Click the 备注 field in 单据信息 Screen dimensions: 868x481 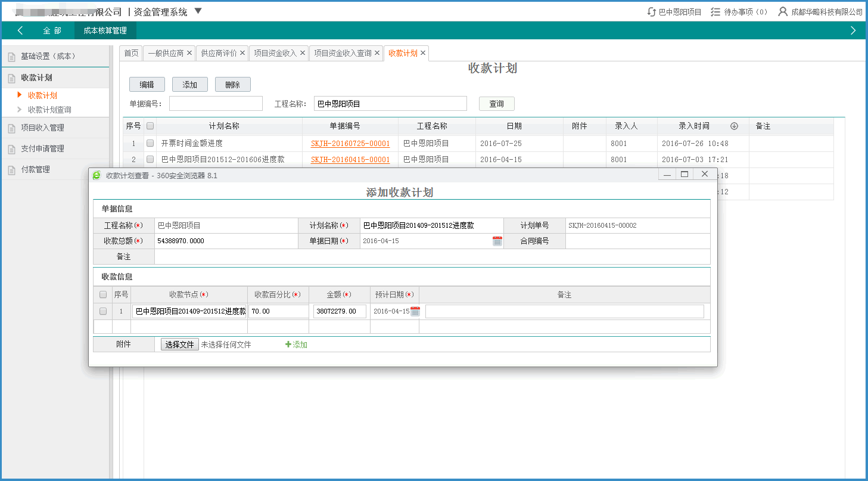(x=432, y=256)
